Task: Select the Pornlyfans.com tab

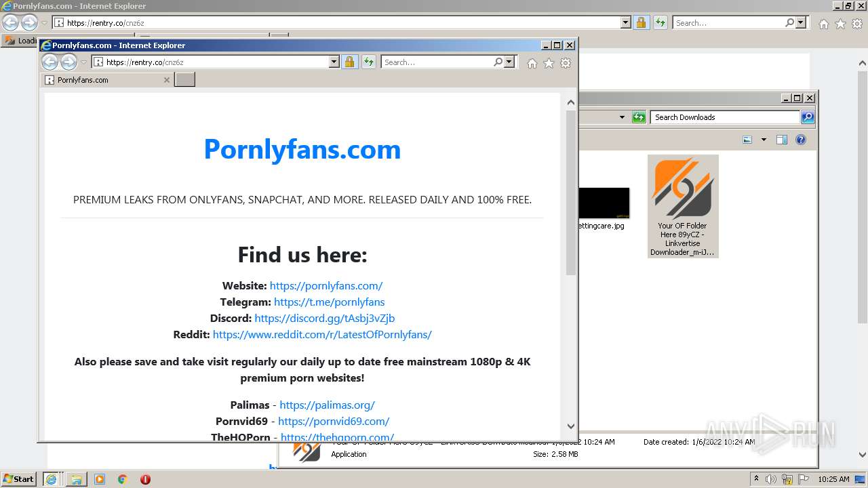Action: click(107, 80)
